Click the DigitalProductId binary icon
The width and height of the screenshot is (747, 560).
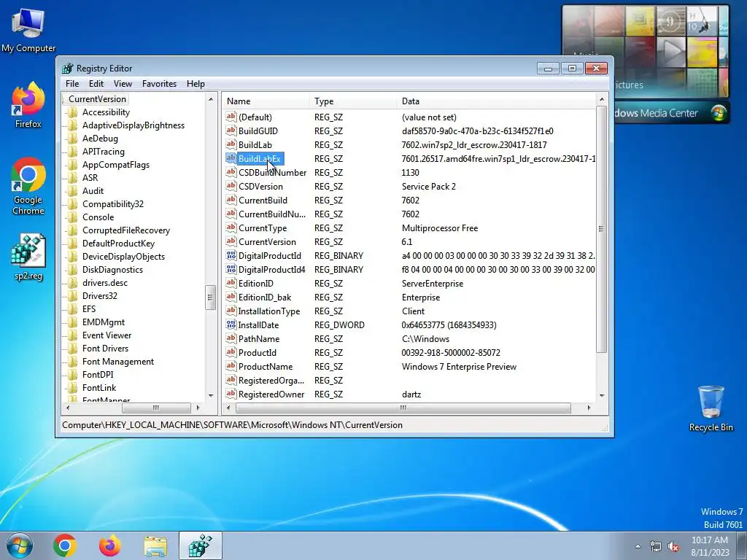(x=231, y=255)
